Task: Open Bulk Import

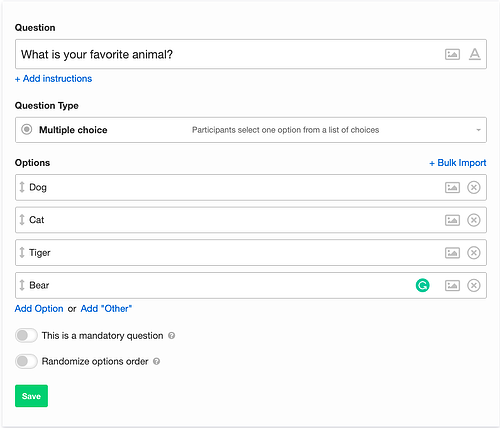Action: click(458, 163)
